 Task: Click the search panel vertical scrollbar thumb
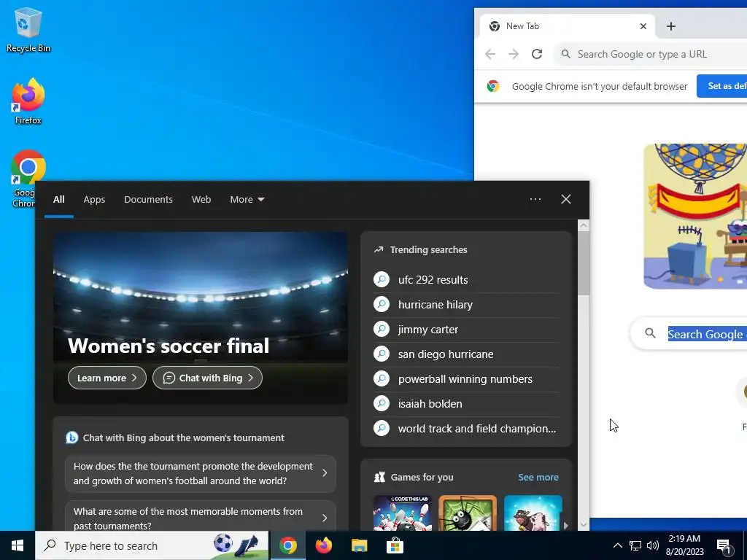click(x=584, y=263)
